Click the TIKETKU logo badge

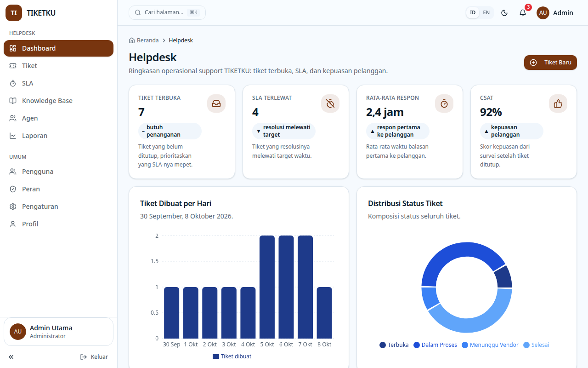point(14,13)
